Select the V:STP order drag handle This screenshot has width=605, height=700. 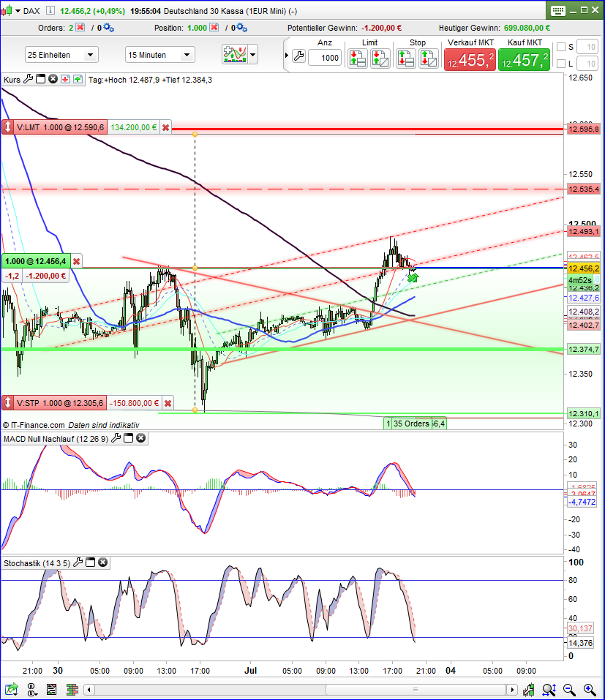[7, 403]
